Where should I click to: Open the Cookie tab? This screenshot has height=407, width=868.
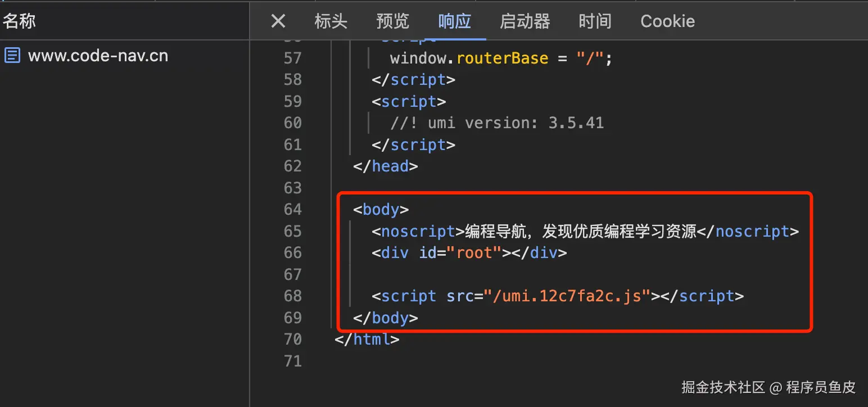667,21
